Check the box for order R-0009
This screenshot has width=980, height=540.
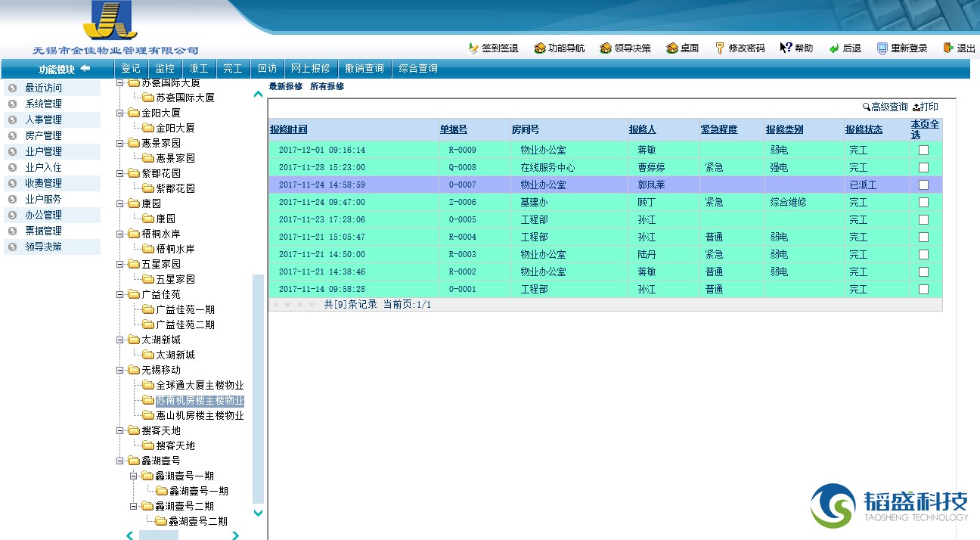tap(923, 150)
